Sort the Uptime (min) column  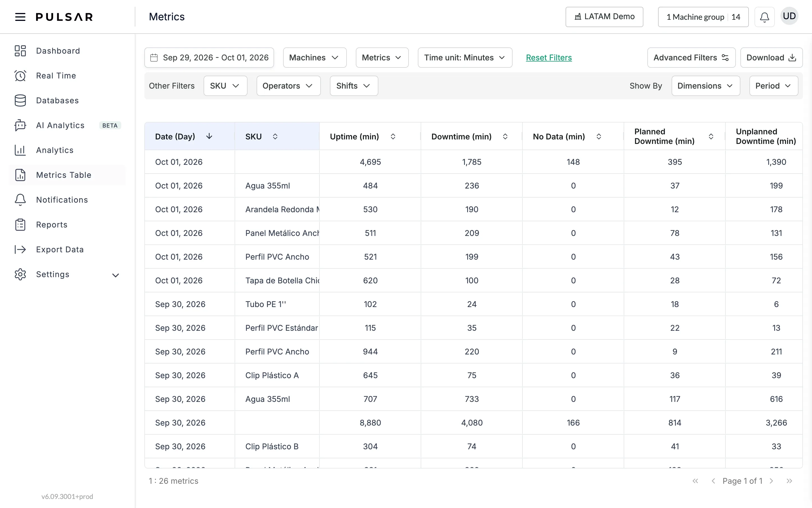393,136
